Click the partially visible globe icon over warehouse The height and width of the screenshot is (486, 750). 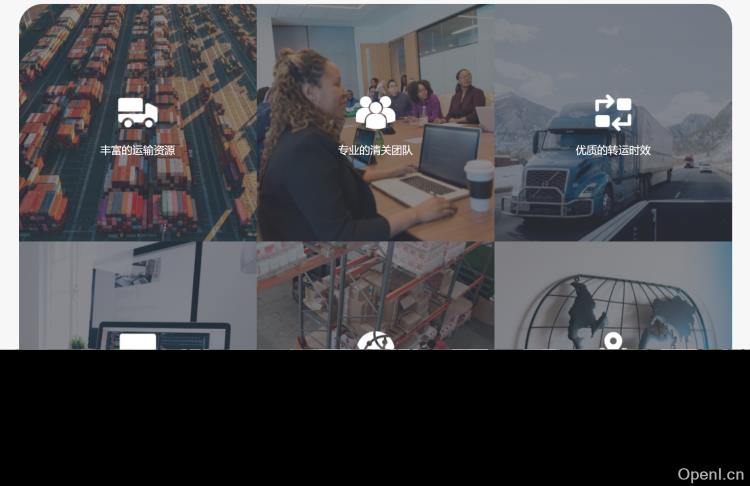[375, 340]
